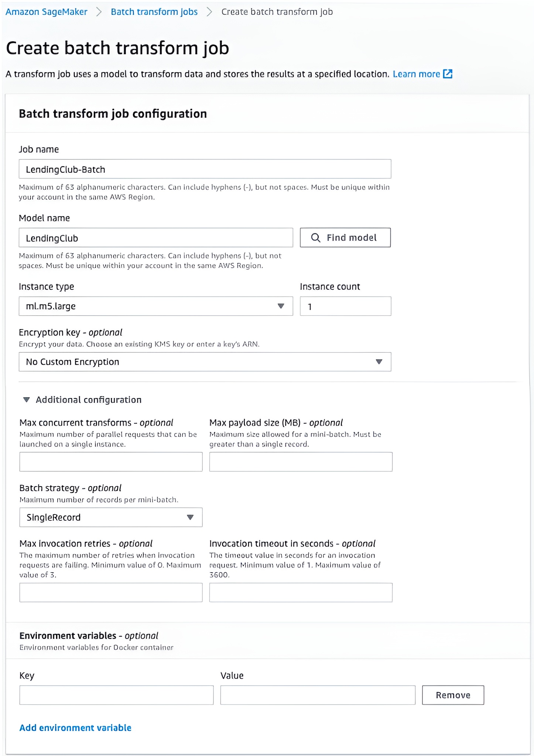Focus the Job name text field
The width and height of the screenshot is (534, 756).
[x=205, y=169]
